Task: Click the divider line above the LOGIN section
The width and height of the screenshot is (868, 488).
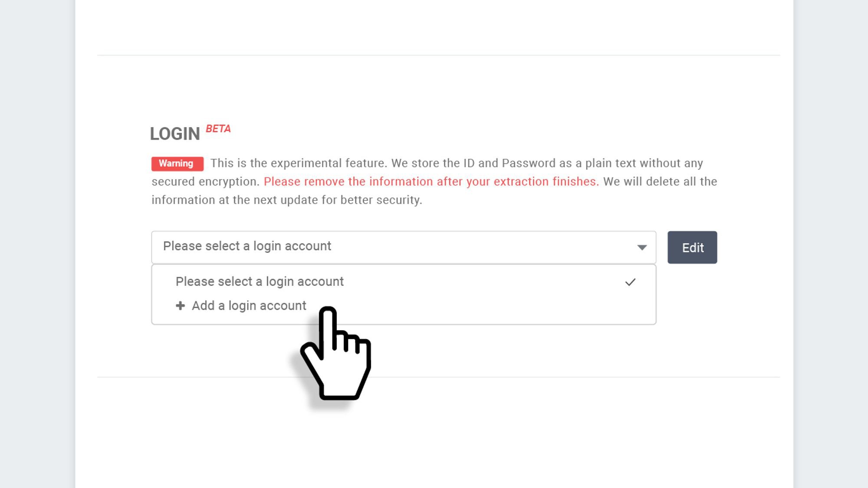Action: (x=438, y=55)
